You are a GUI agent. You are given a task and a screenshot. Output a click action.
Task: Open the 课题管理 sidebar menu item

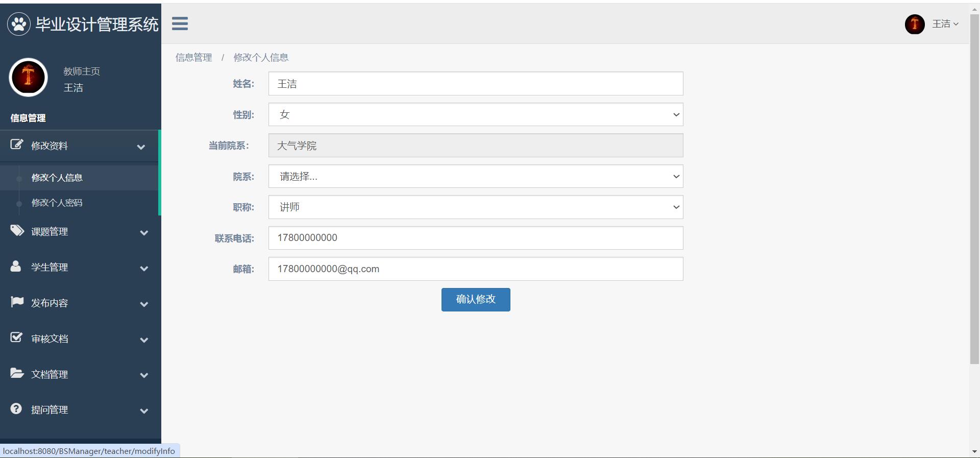[x=81, y=232]
